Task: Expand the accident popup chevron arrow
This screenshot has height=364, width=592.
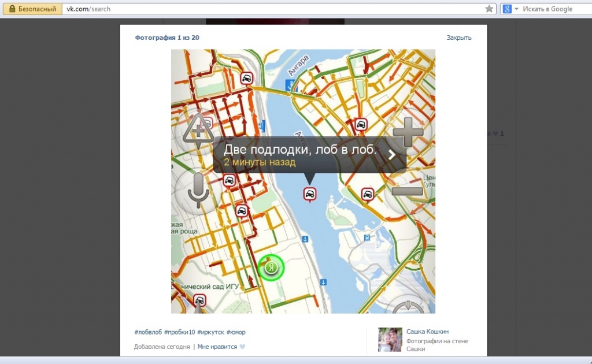Action: pos(392,154)
